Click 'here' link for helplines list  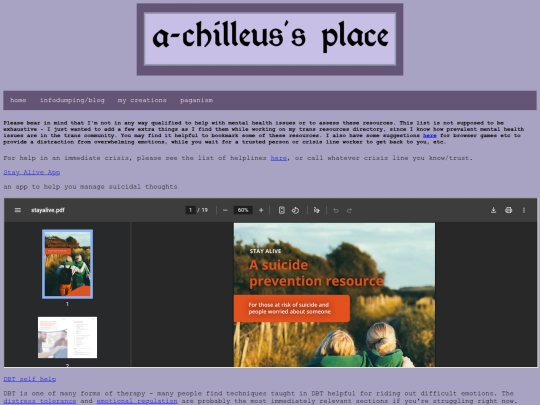coord(279,158)
